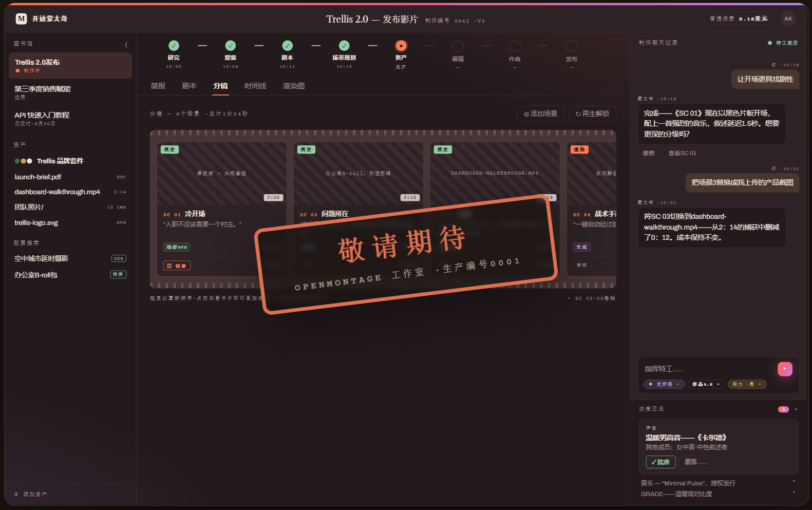Open the SC 01 冷开场 thumbnail
Image resolution: width=812 pixels, height=510 pixels.
click(222, 174)
